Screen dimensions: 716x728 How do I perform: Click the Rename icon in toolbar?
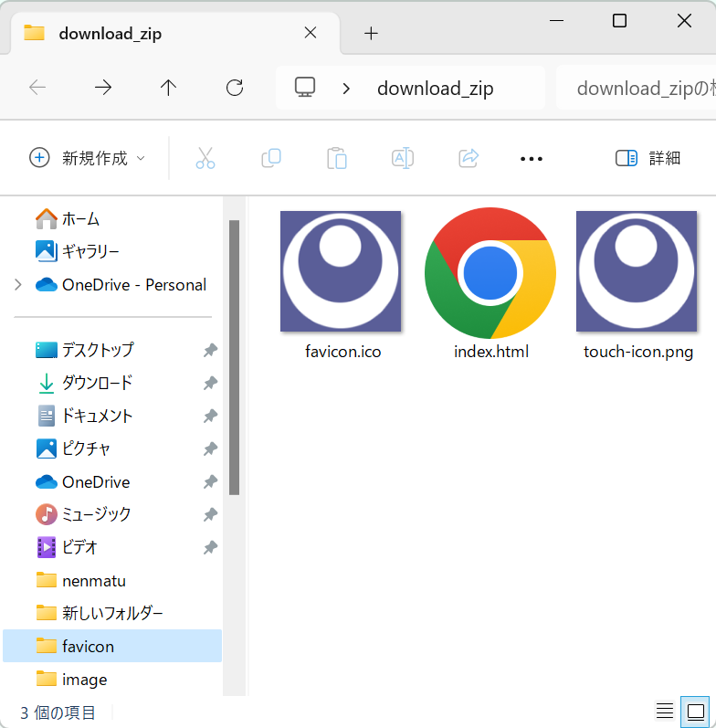pos(403,158)
